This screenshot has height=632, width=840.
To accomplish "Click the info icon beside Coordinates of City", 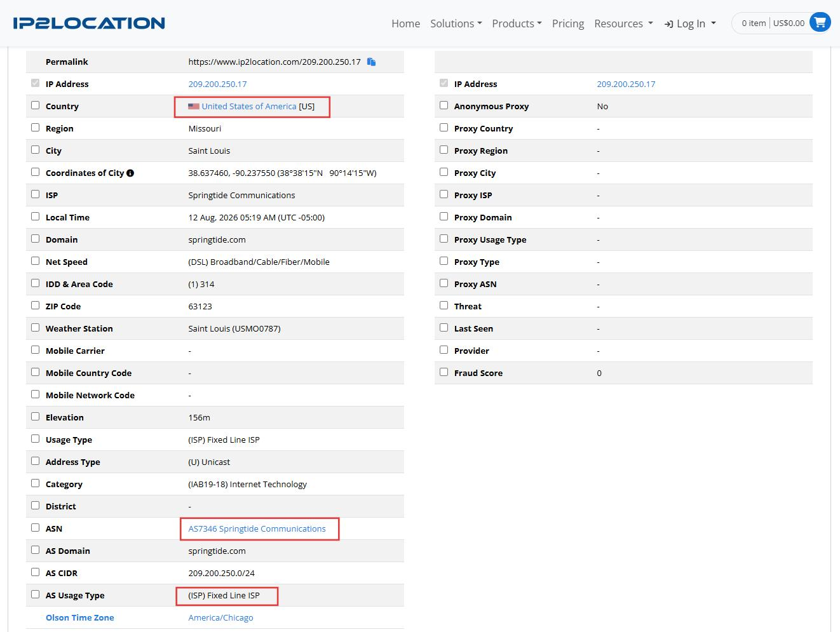I will click(130, 173).
